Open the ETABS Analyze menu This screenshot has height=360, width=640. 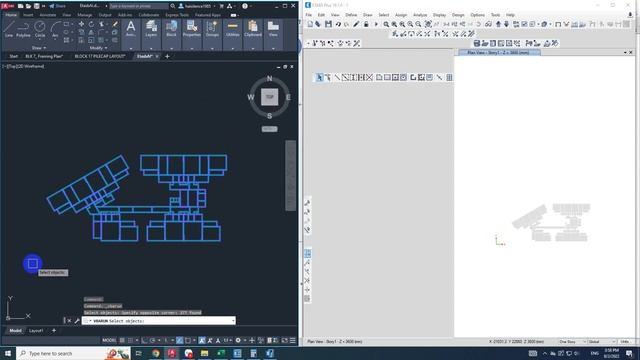tap(420, 15)
